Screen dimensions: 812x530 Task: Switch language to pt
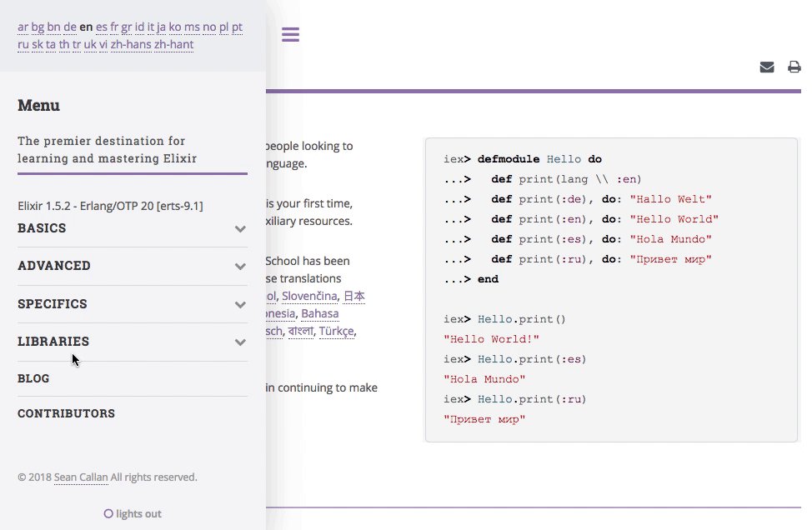pos(237,27)
